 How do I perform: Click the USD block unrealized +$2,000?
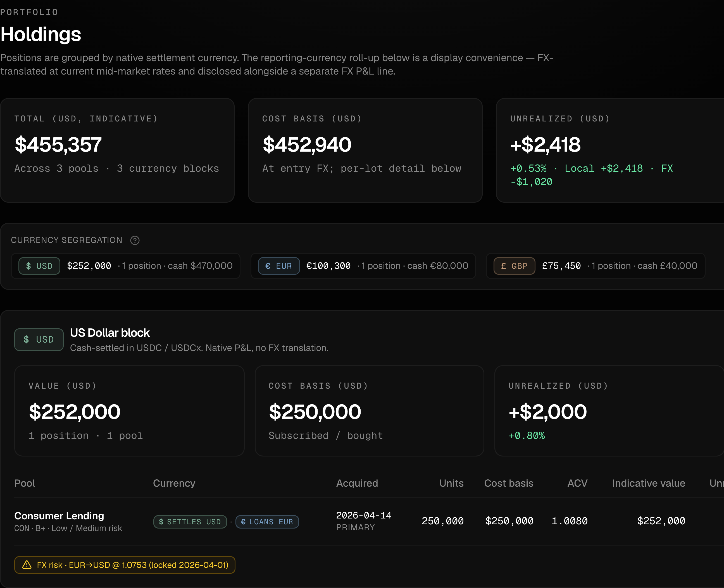tap(547, 412)
